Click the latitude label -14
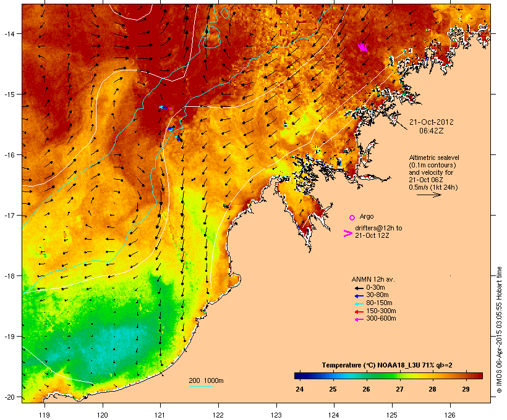 point(9,33)
